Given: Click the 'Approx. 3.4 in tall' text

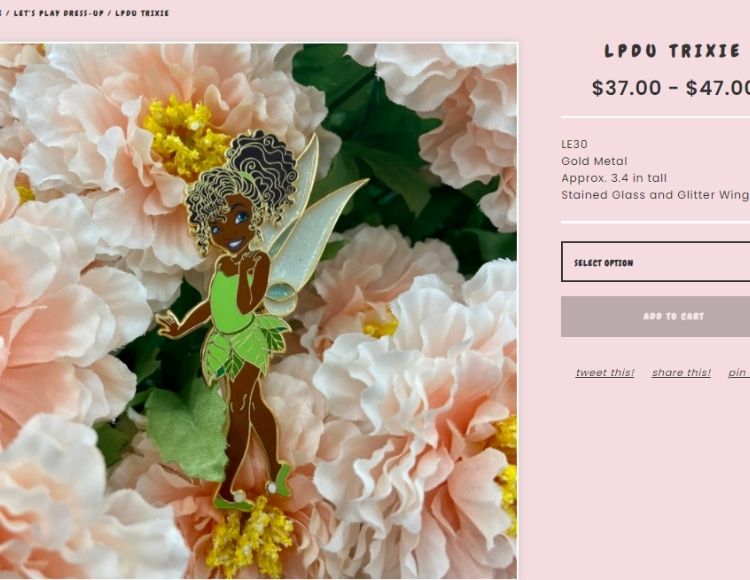Looking at the screenshot, I should click(614, 178).
